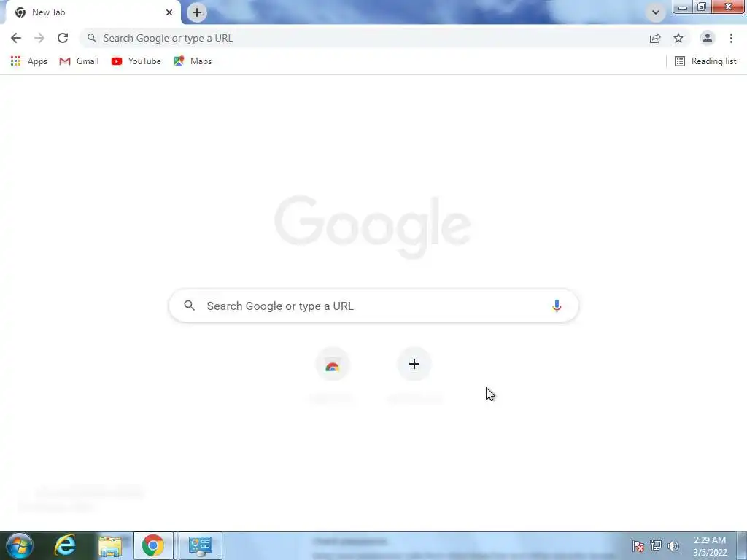Click the forward arrow button
The image size is (747, 560).
39,38
